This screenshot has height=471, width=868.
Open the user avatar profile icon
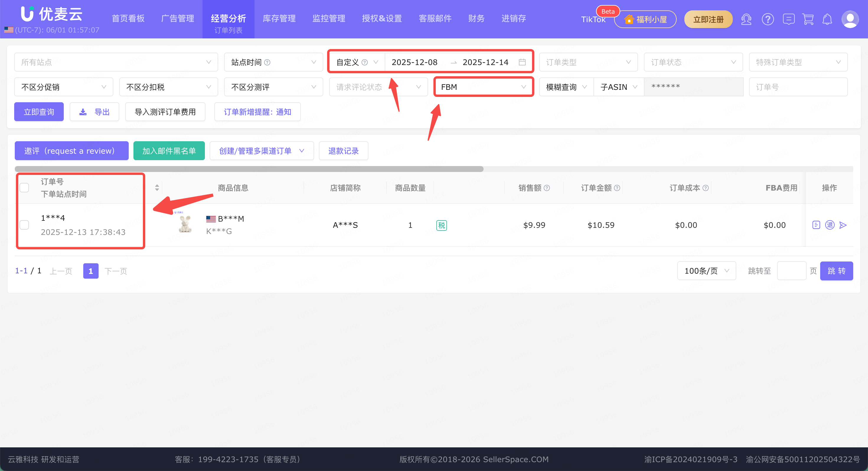[850, 19]
